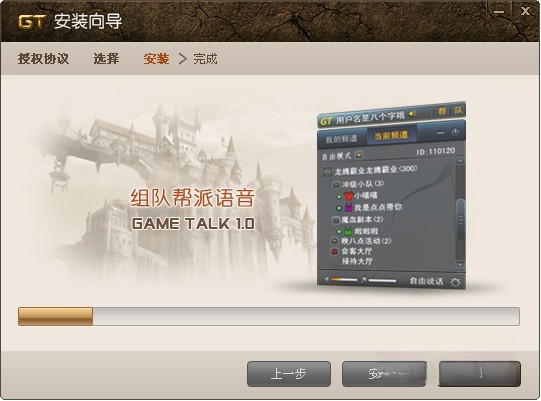Click the 安装 button at the bottom
Image resolution: width=541 pixels, height=401 pixels.
point(384,374)
